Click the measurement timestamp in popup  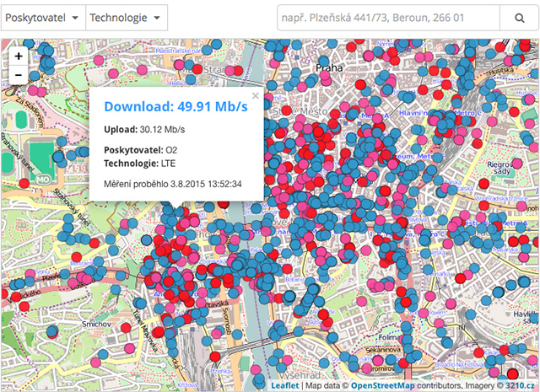point(173,183)
